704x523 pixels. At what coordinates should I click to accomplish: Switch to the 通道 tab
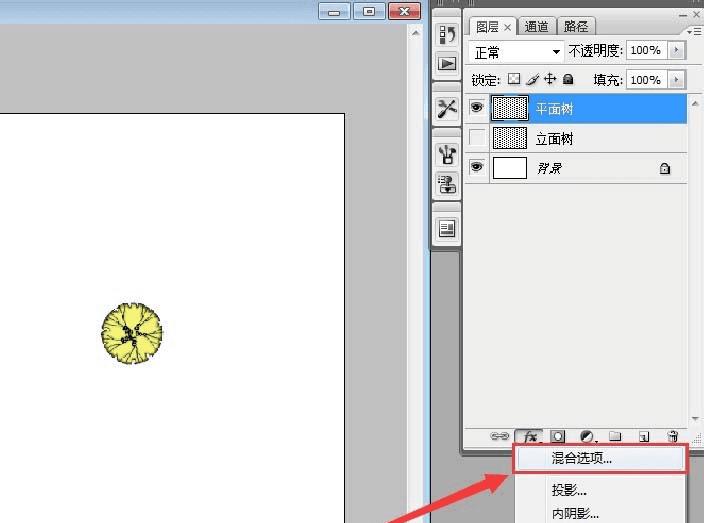click(x=537, y=26)
